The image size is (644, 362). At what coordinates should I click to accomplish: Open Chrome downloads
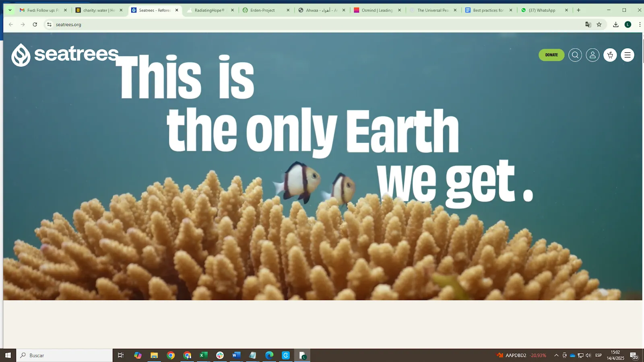point(616,25)
